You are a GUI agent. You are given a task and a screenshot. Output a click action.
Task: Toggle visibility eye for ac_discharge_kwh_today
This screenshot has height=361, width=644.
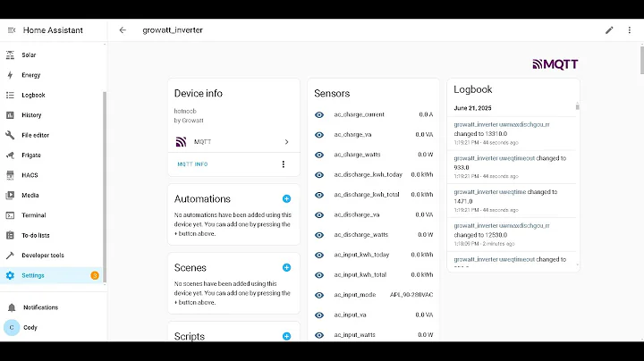(319, 175)
